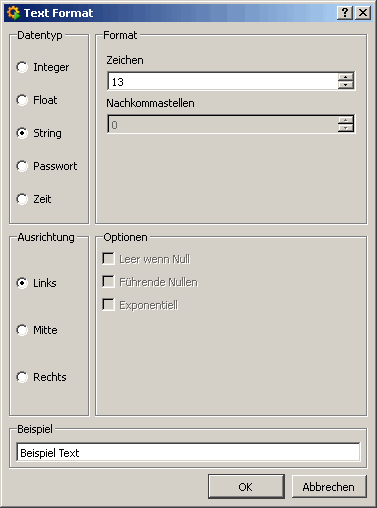
Task: Set alignment to Rechts
Action: click(41, 377)
